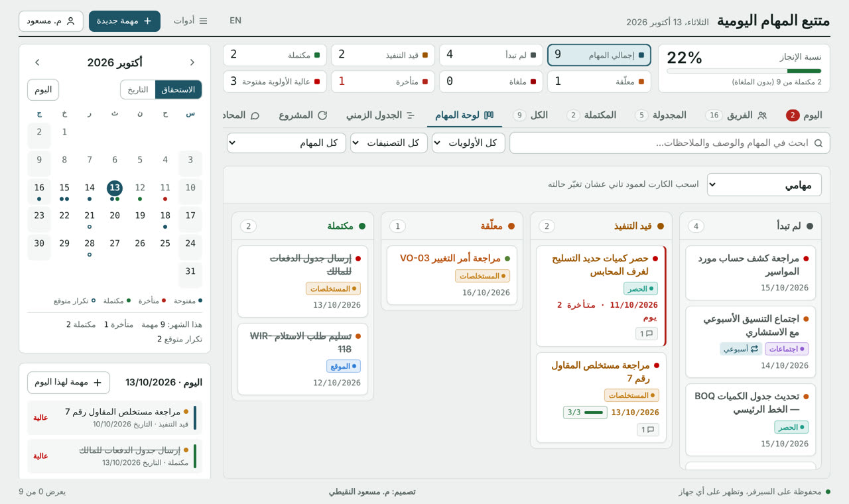Click the مهمة جديدة new task button
Image resolution: width=849 pixels, height=504 pixels.
125,21
